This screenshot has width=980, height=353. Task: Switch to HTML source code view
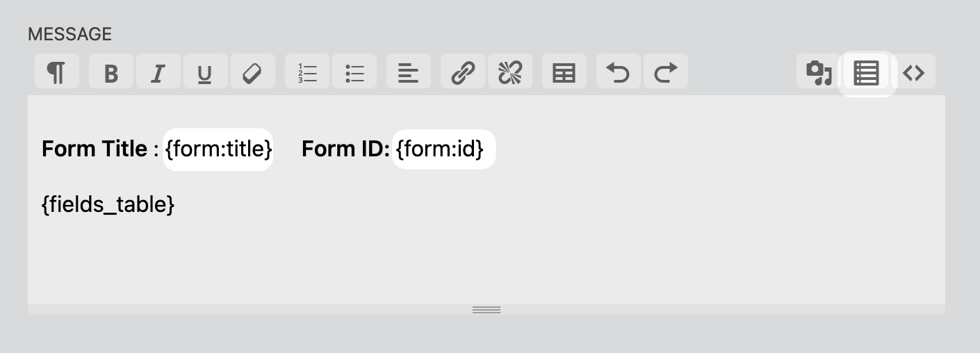coord(913,71)
